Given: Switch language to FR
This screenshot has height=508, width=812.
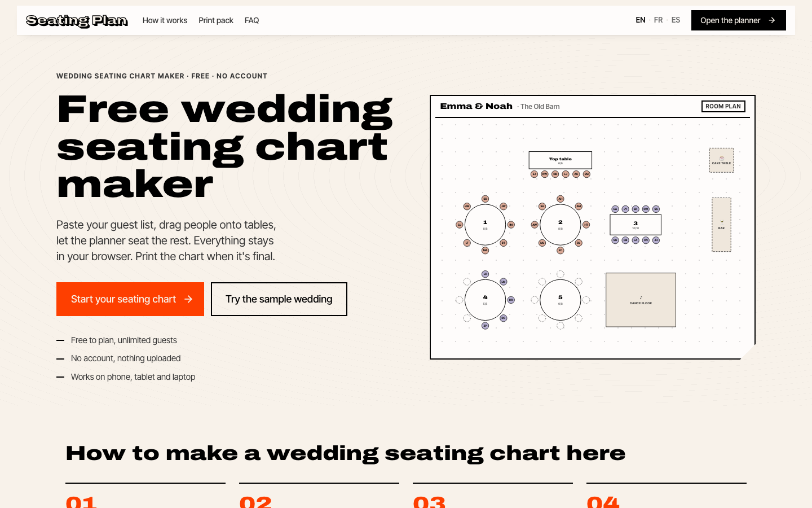Looking at the screenshot, I should [x=658, y=20].
